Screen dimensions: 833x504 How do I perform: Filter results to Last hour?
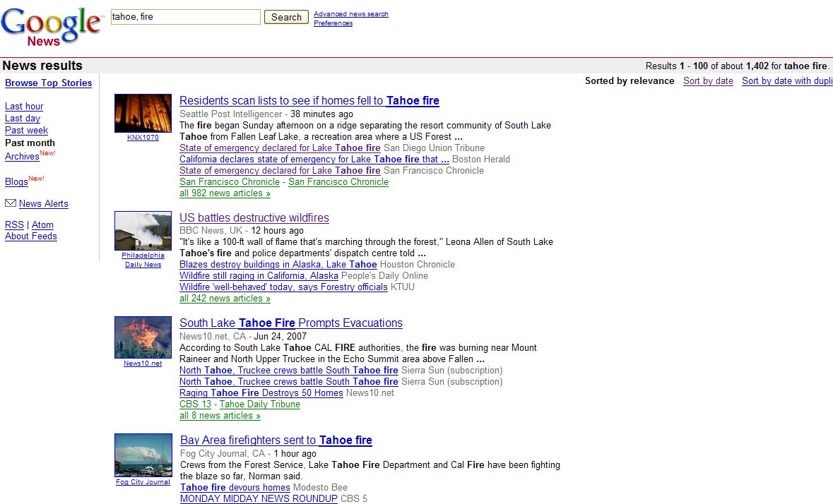(x=24, y=106)
